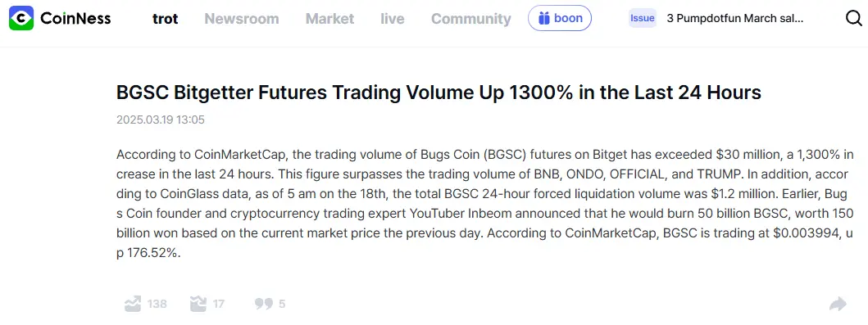868x325 pixels.
Task: Select the trot tab
Action: (165, 19)
